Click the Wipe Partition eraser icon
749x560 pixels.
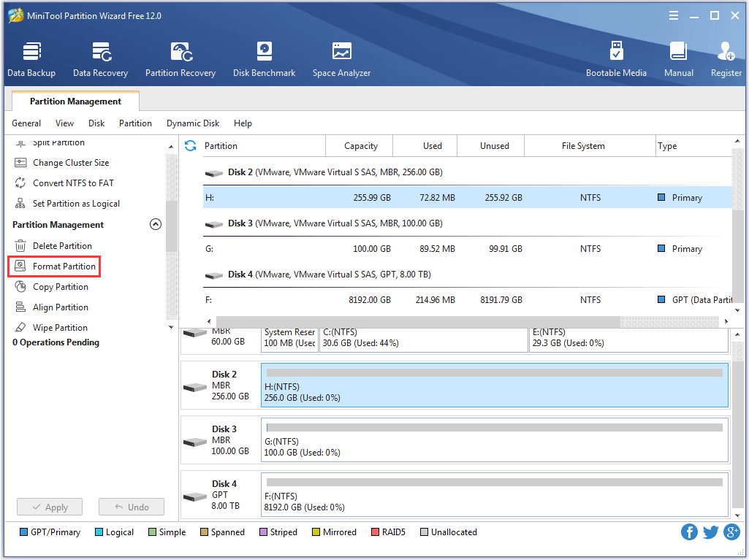tap(20, 328)
